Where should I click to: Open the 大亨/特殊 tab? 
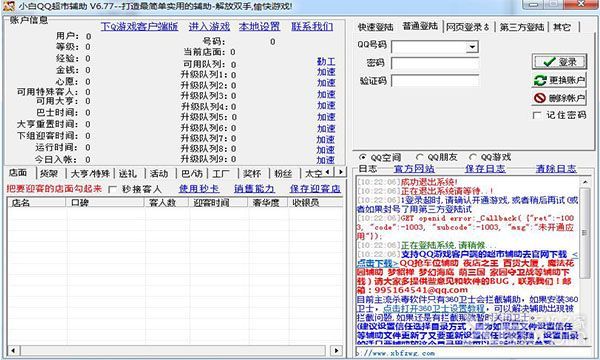(x=90, y=174)
